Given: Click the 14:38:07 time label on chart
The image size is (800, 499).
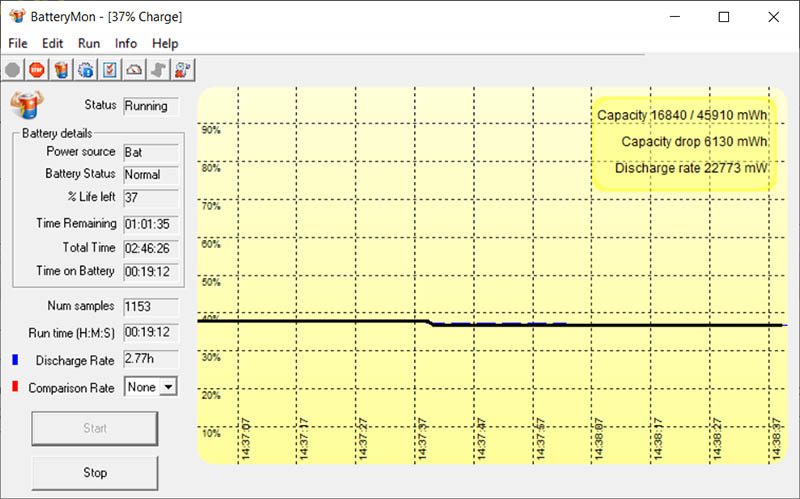Looking at the screenshot, I should pyautogui.click(x=599, y=439).
